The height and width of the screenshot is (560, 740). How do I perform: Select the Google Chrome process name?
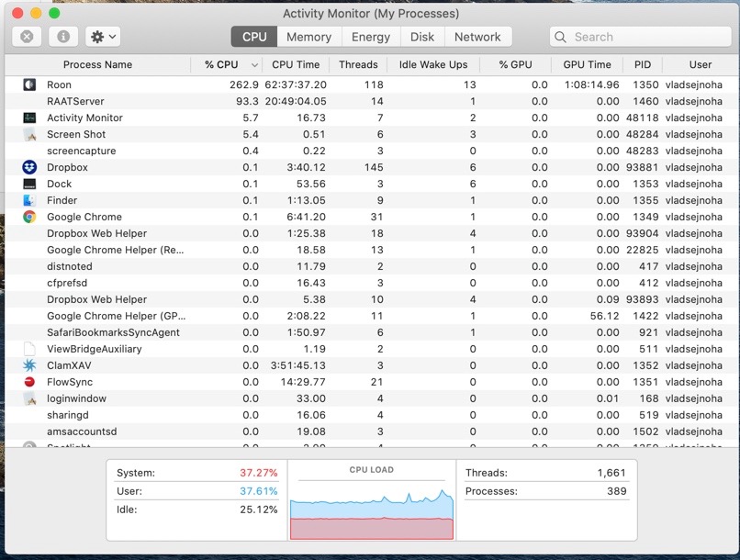point(84,217)
